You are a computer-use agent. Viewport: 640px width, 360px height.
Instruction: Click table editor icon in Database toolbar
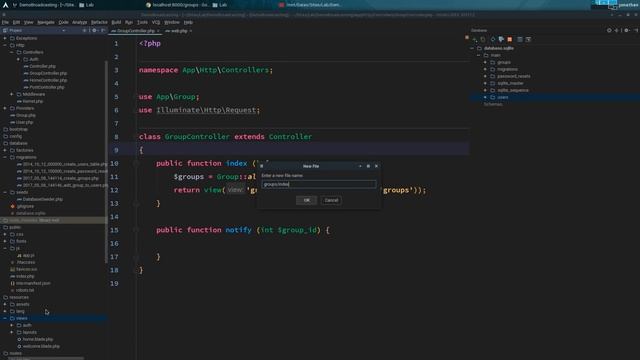point(520,40)
